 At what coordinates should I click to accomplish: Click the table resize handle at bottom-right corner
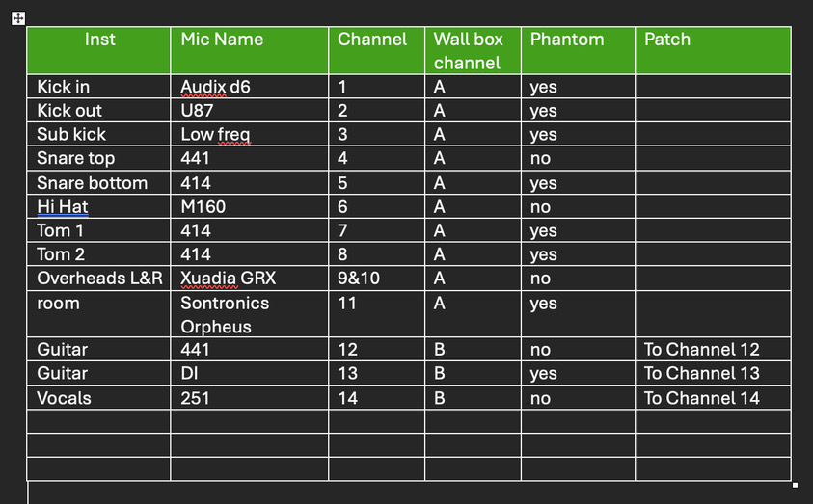[x=794, y=484]
